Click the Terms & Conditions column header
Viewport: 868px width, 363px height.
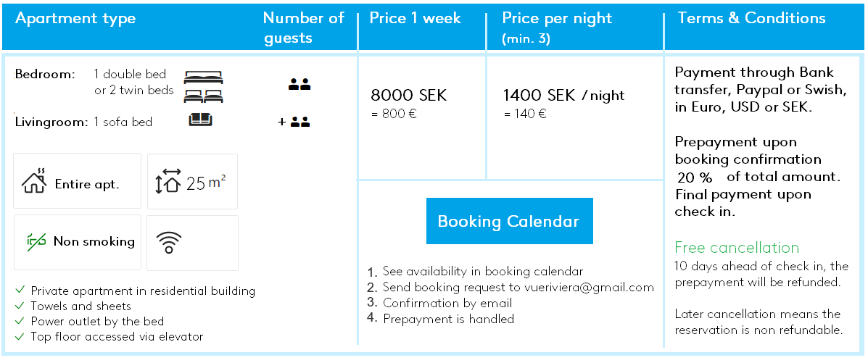752,17
